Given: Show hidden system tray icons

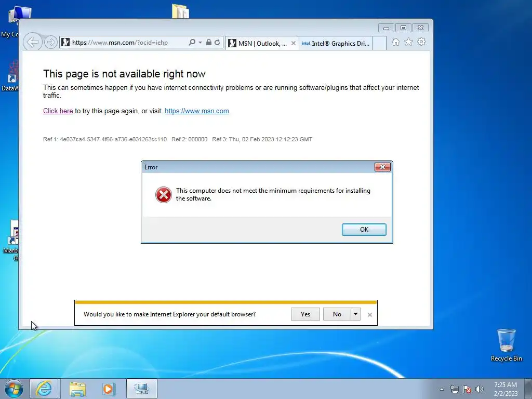Looking at the screenshot, I should pos(442,389).
